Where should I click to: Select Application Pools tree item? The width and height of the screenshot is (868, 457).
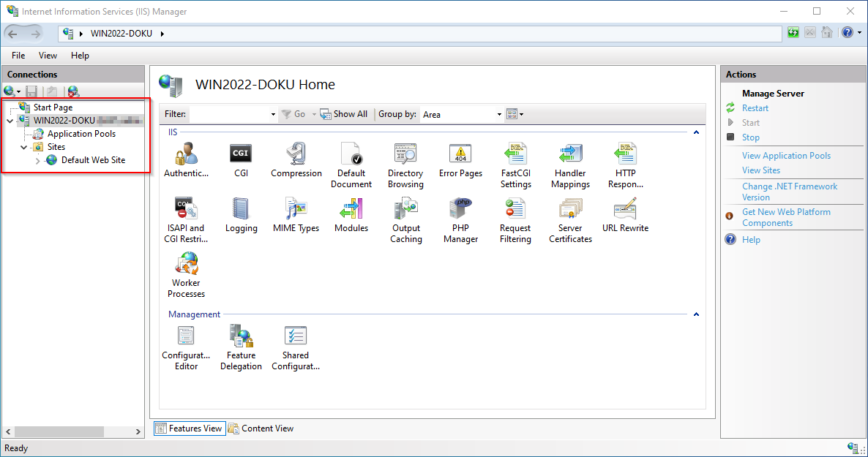[81, 134]
